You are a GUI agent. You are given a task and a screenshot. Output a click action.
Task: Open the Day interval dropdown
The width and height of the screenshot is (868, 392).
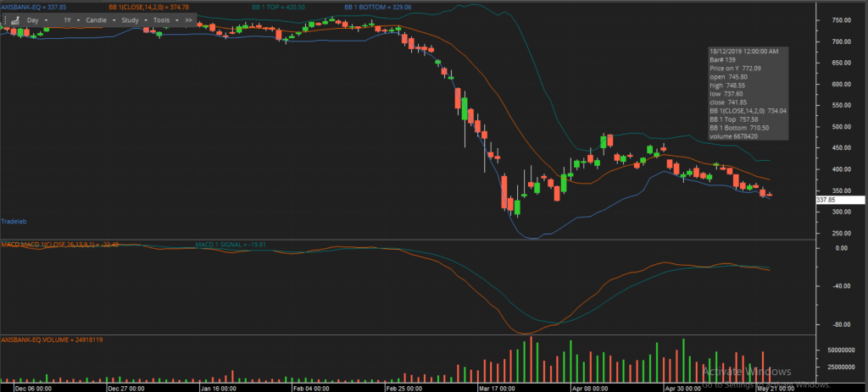point(37,20)
